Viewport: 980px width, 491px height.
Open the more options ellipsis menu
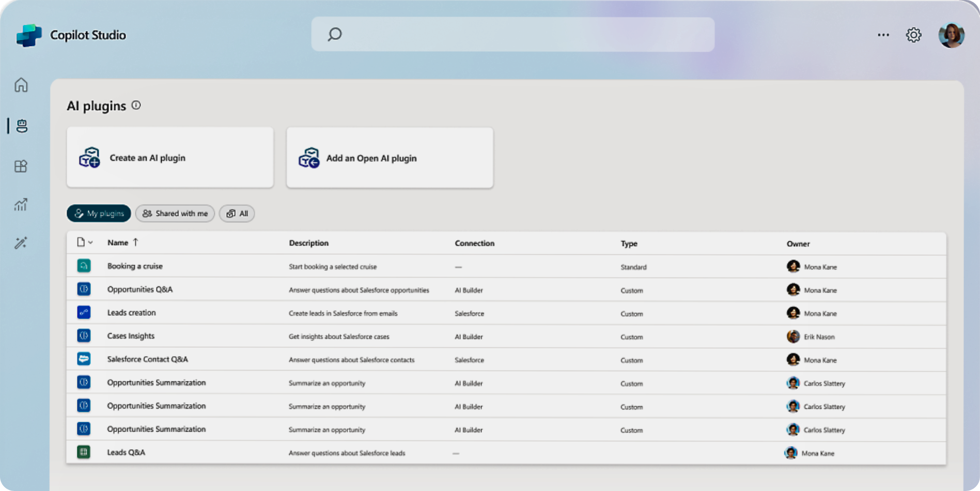pyautogui.click(x=883, y=35)
